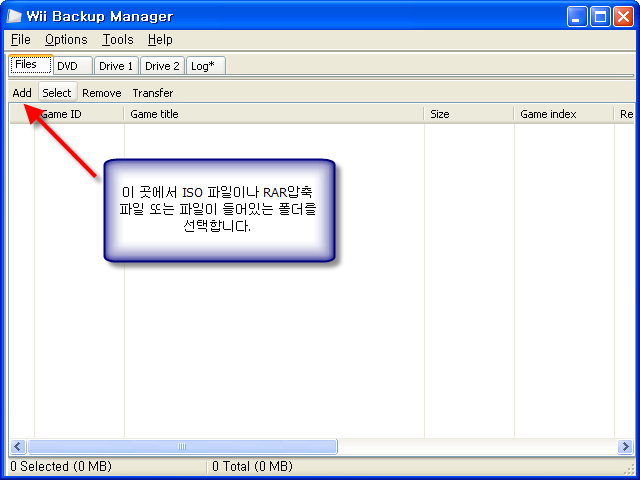The height and width of the screenshot is (480, 640).
Task: Open the Options menu
Action: [x=66, y=40]
